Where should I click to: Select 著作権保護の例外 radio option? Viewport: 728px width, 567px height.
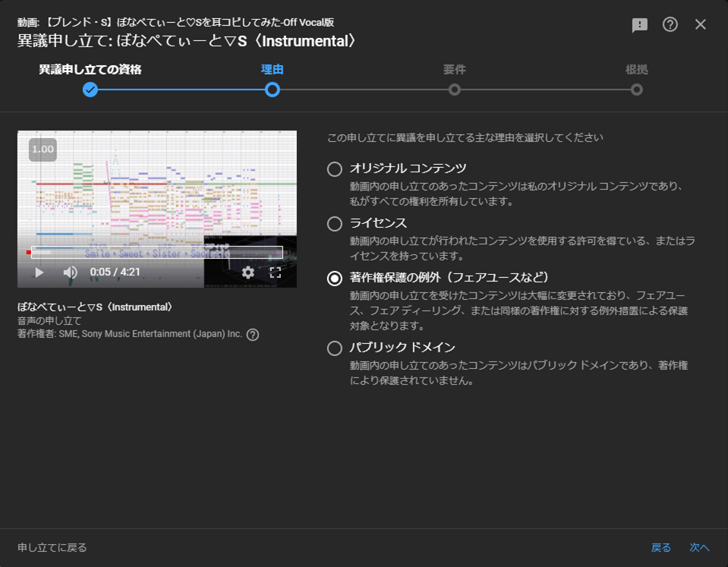(334, 279)
